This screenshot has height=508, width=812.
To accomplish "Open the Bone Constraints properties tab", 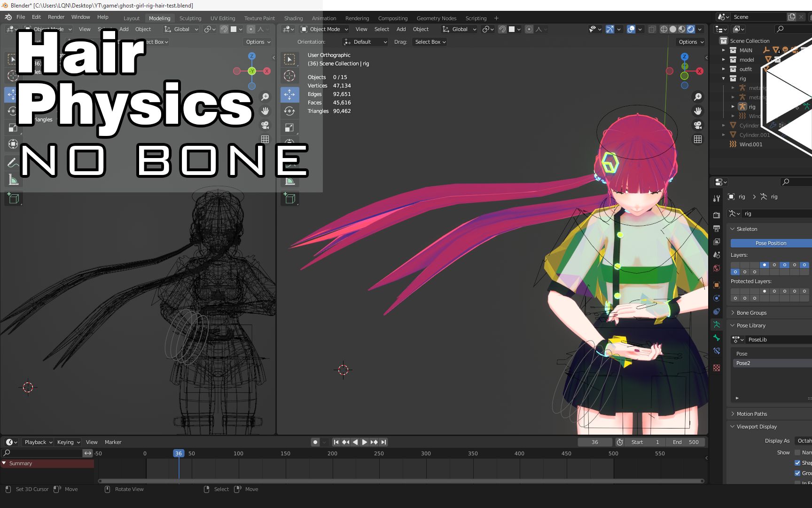I will tap(716, 351).
